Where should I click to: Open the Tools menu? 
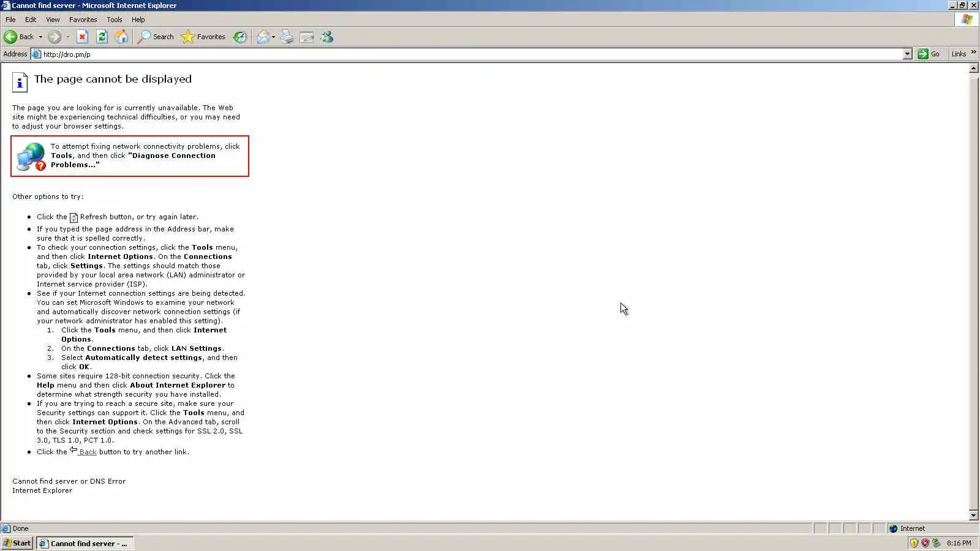click(115, 20)
